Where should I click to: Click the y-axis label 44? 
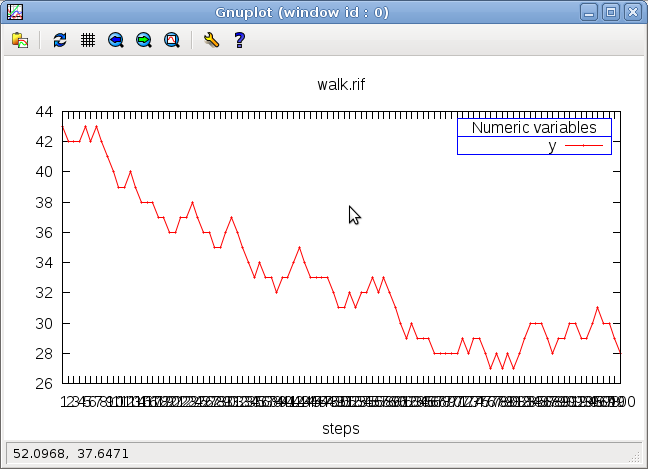[x=44, y=112]
